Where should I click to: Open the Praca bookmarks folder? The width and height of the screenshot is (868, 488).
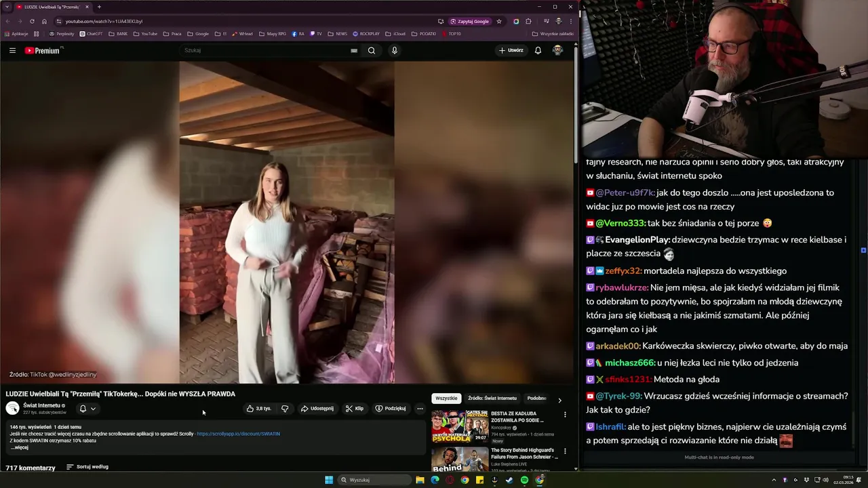coord(172,34)
